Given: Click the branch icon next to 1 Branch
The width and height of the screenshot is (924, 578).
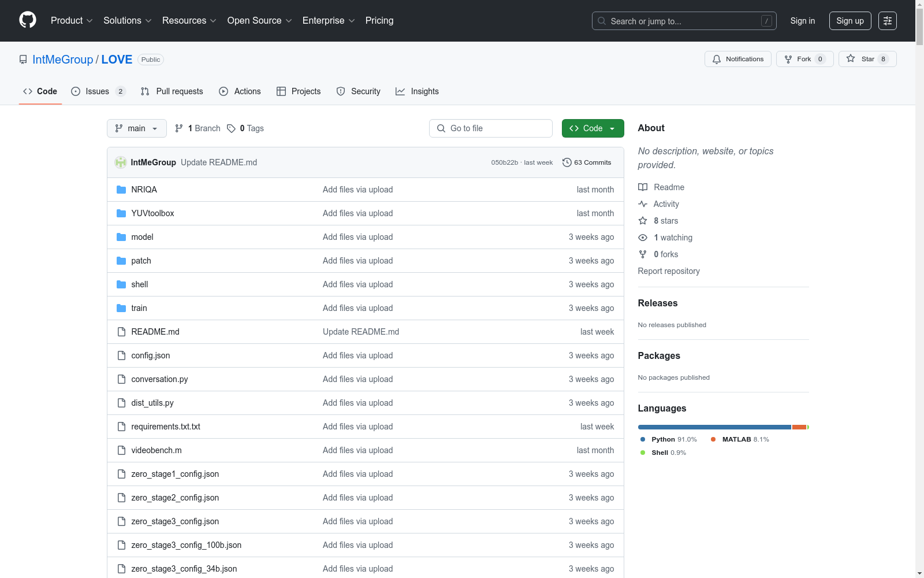Looking at the screenshot, I should coord(179,128).
